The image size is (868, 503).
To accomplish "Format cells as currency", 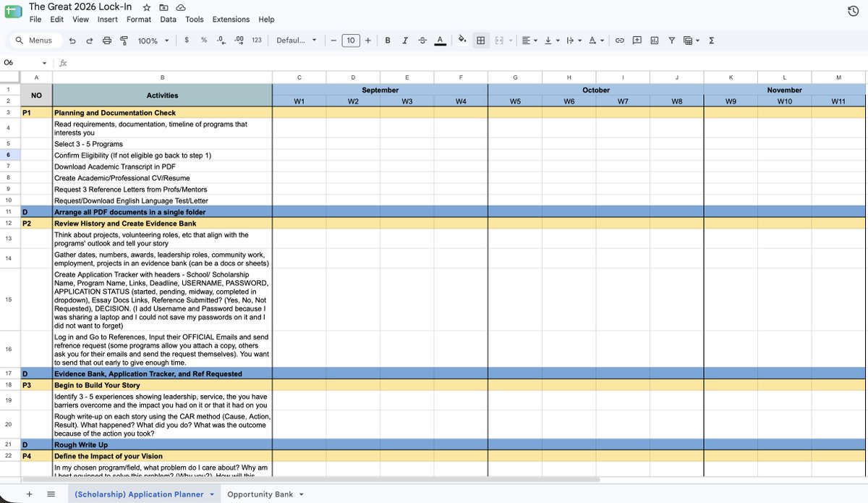I will click(187, 41).
